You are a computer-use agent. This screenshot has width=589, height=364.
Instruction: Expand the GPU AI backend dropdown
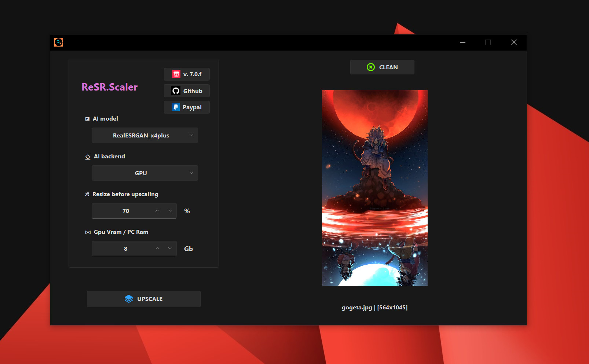click(145, 173)
